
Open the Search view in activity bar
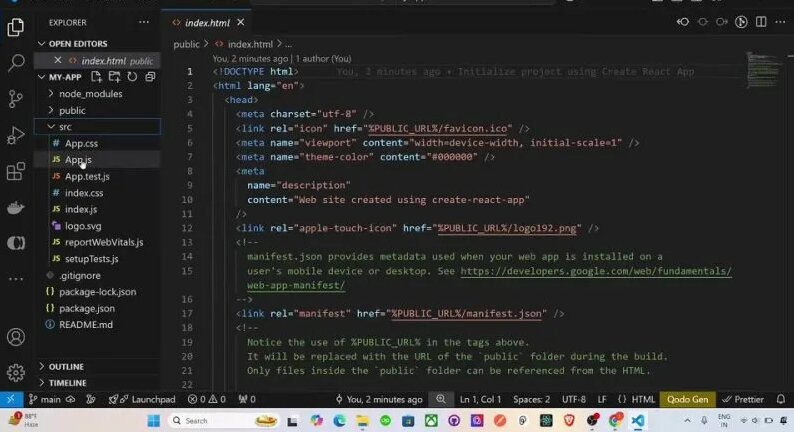(x=16, y=62)
